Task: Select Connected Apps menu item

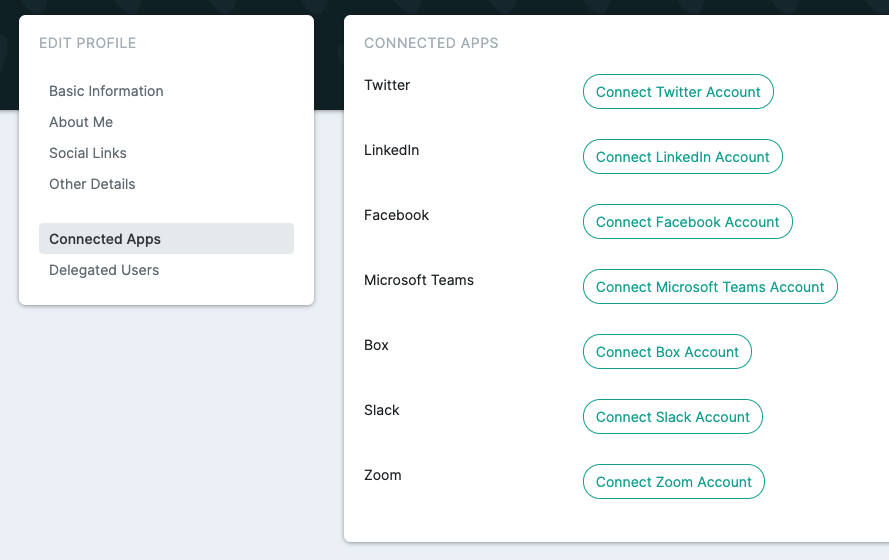Action: (166, 239)
